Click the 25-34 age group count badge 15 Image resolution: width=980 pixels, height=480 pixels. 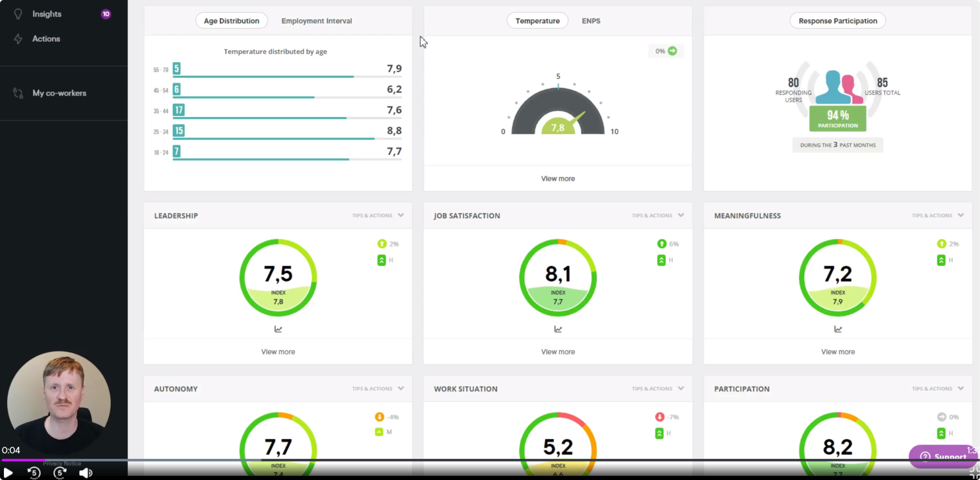pos(179,131)
